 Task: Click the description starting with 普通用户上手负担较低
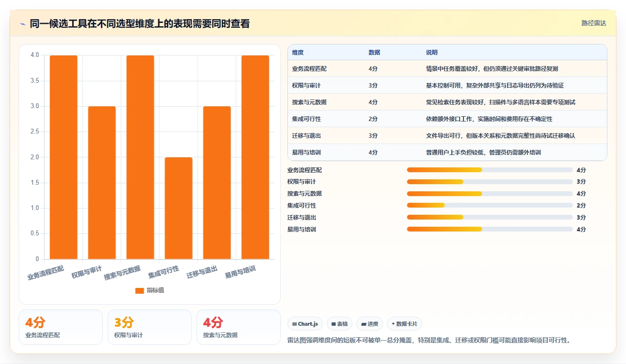click(483, 153)
